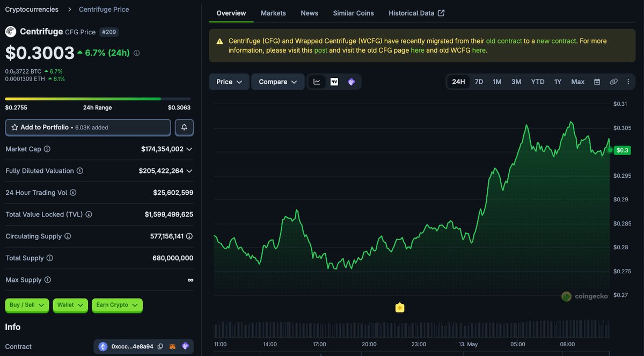The width and height of the screenshot is (644, 356).
Task: Click the Centrifuge coin logo icon
Action: (x=11, y=32)
